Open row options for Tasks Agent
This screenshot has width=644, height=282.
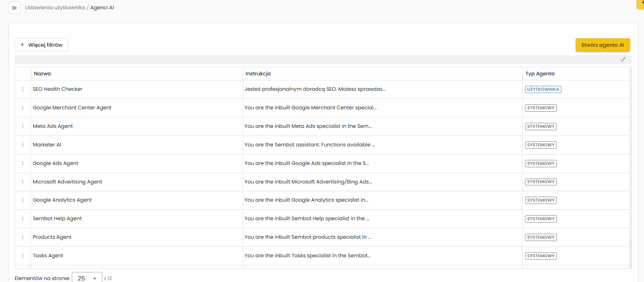pos(23,256)
